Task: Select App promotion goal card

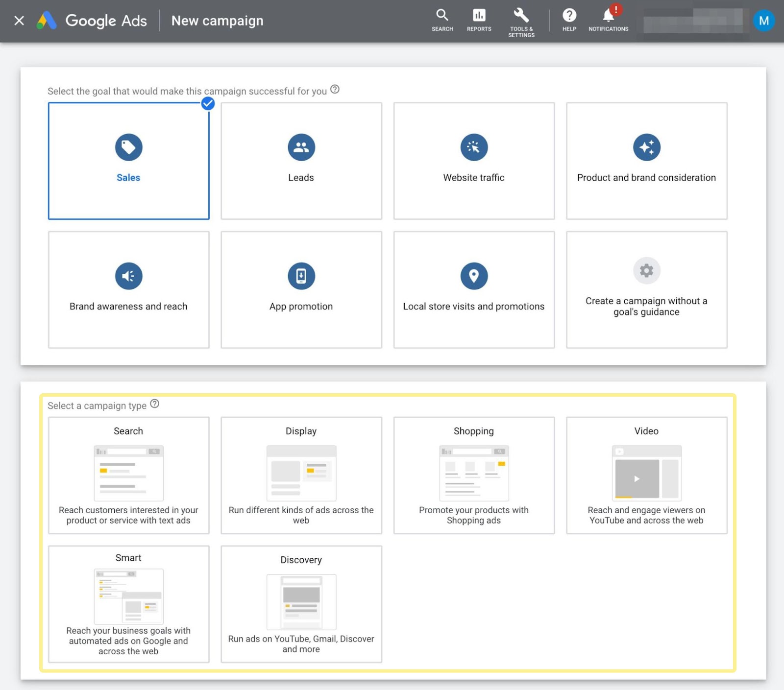Action: [301, 289]
